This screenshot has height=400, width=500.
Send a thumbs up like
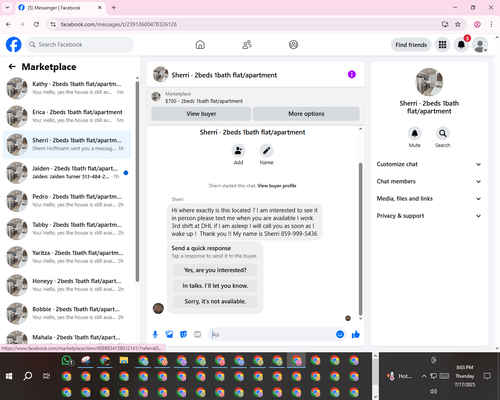(356, 334)
